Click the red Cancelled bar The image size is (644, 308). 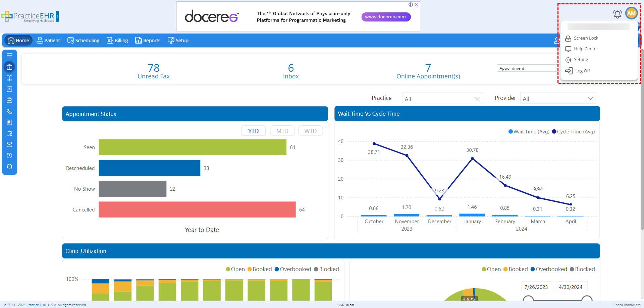pyautogui.click(x=197, y=209)
